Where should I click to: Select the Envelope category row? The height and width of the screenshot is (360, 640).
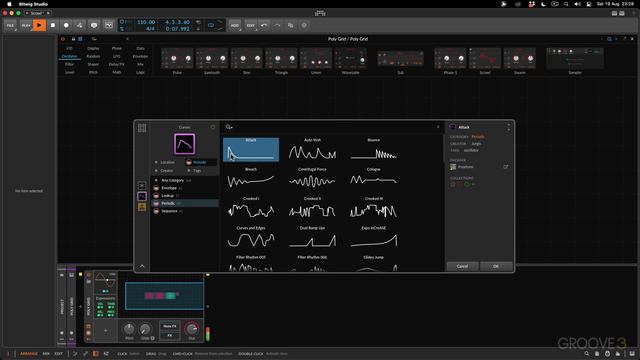pos(184,188)
